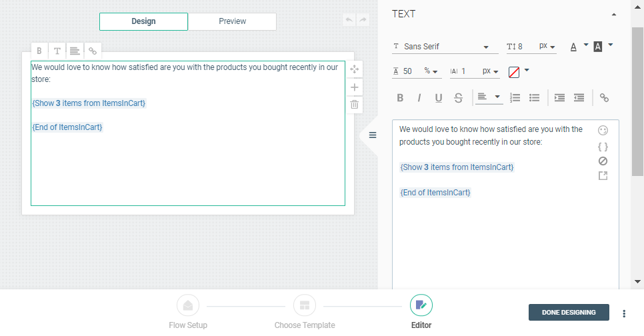Open the emoji picker icon

click(603, 131)
